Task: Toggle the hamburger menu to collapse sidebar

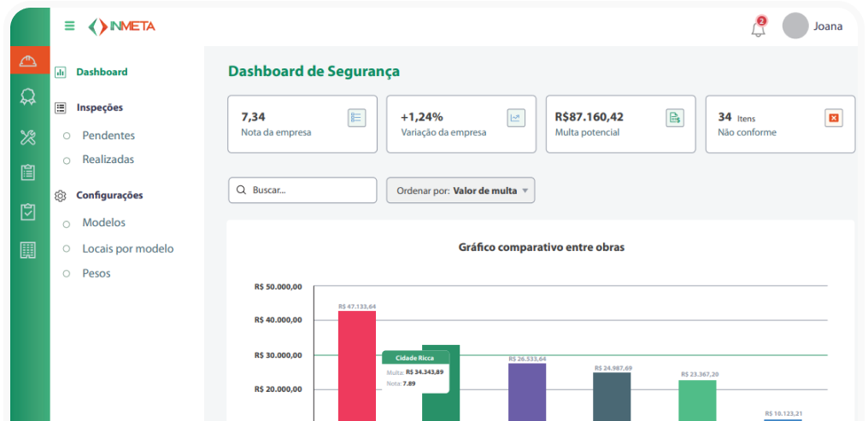Action: pos(69,26)
